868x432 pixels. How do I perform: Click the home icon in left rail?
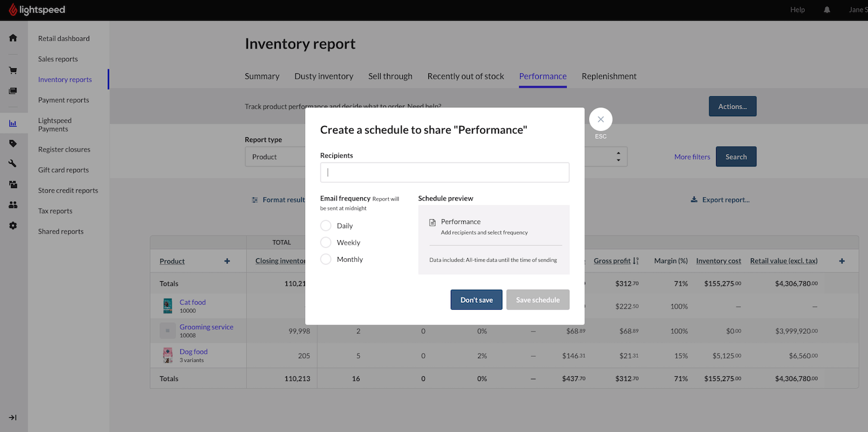point(13,38)
